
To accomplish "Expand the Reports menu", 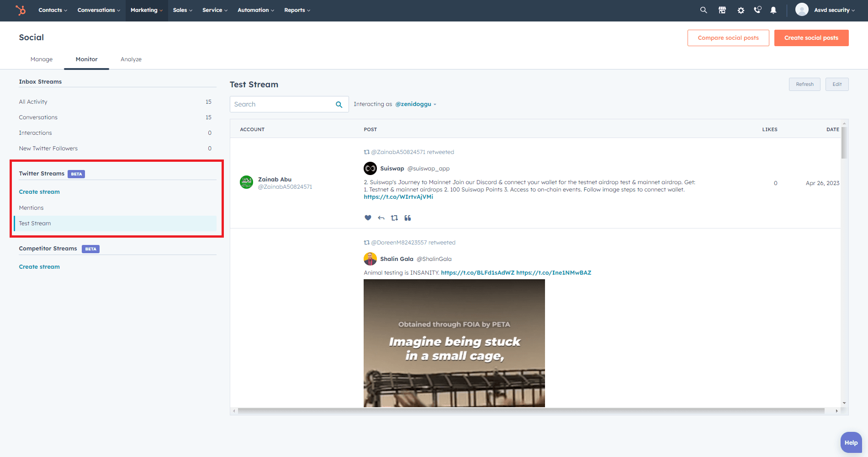I will pyautogui.click(x=297, y=10).
